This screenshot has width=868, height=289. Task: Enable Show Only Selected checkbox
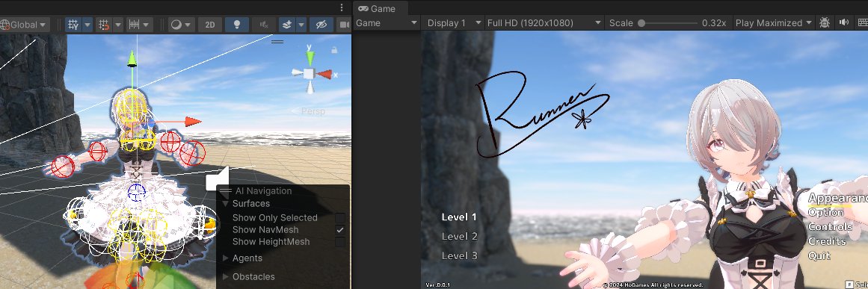[340, 218]
